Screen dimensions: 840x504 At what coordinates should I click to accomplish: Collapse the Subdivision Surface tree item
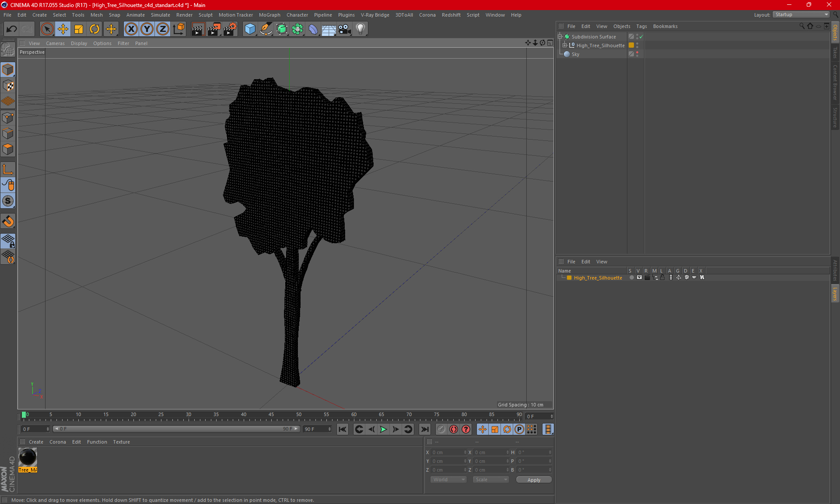coord(560,37)
